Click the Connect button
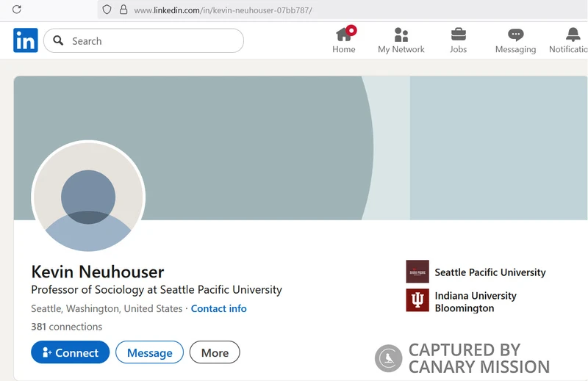The image size is (588, 381). tap(70, 352)
